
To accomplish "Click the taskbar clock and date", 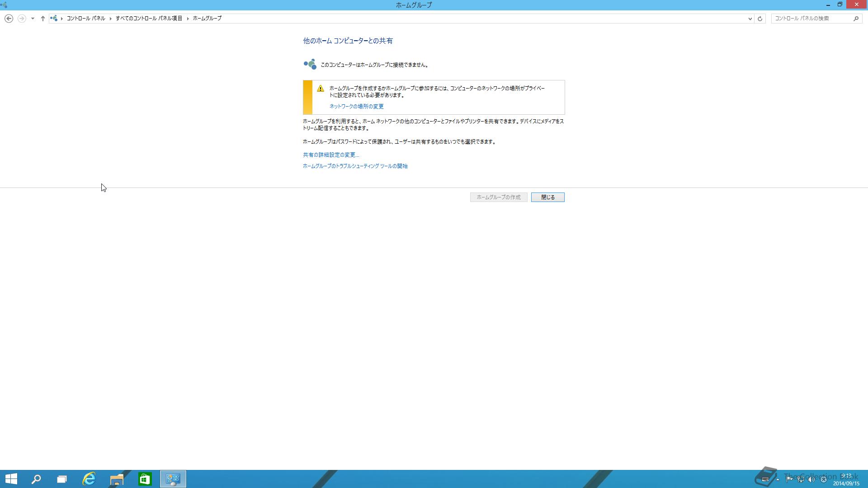I will 846,480.
